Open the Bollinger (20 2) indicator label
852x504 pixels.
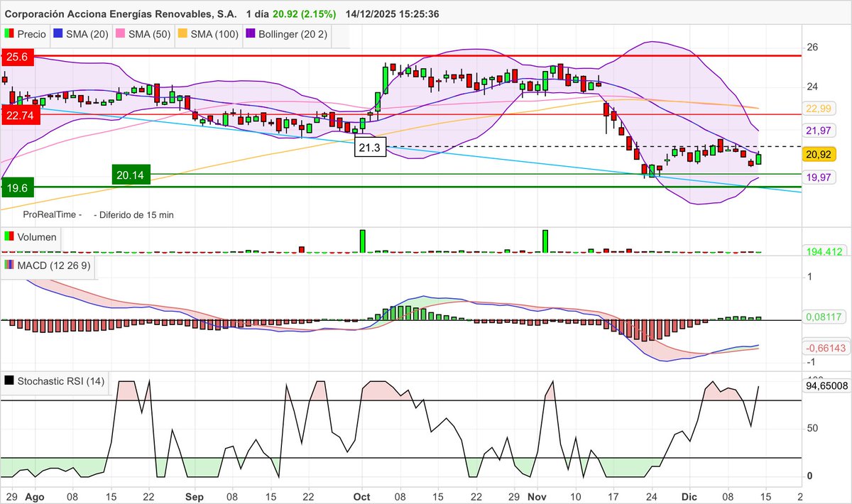pos(293,34)
